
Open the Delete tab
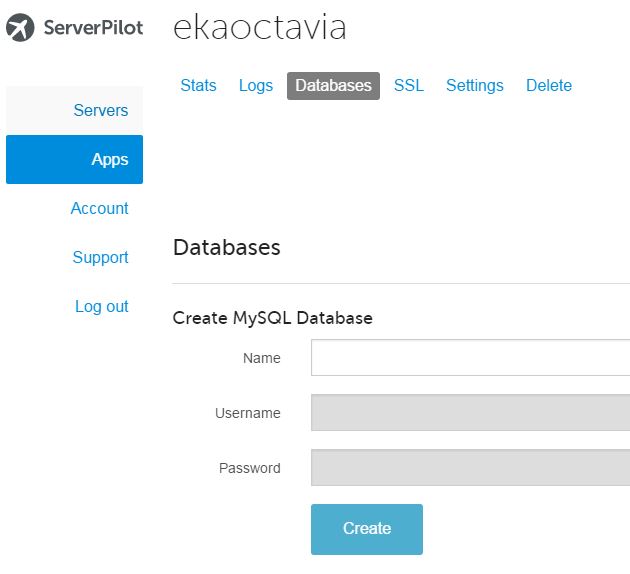point(549,86)
